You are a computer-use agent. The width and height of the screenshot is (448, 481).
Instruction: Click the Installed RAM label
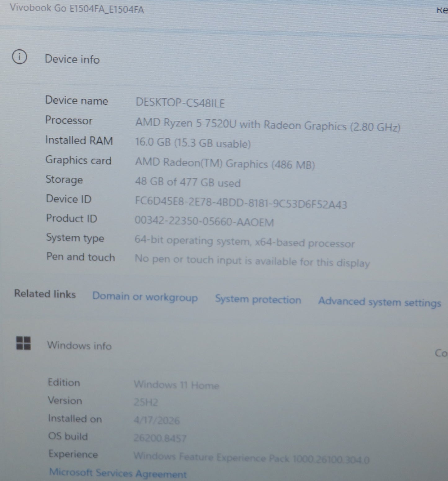(x=79, y=140)
